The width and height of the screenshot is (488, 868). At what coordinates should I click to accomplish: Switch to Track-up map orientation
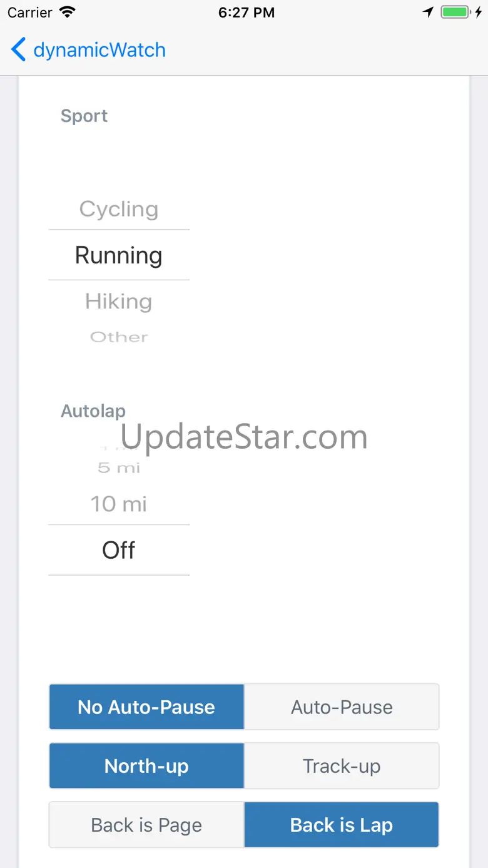pyautogui.click(x=342, y=766)
